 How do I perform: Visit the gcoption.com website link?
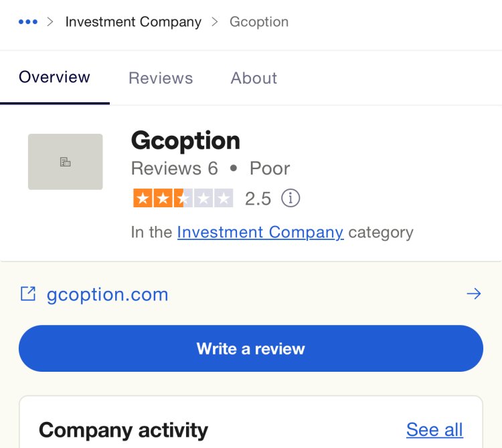107,294
